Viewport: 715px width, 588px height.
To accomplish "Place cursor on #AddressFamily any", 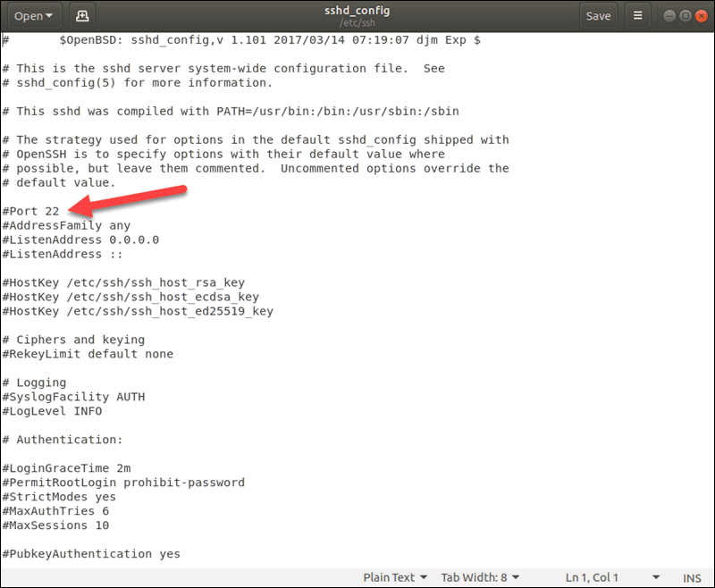I will pyautogui.click(x=63, y=225).
